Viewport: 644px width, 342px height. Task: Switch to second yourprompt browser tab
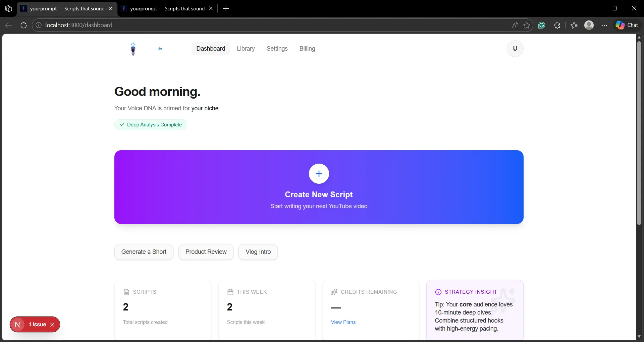point(167,9)
